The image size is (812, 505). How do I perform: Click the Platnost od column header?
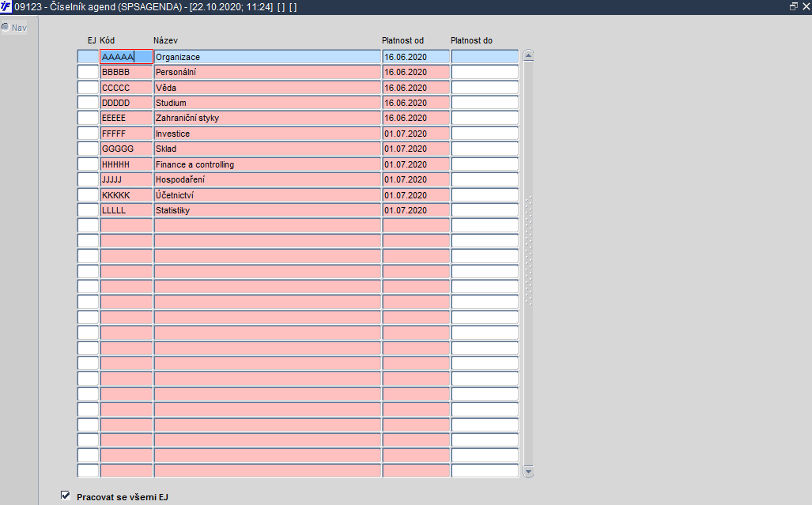click(x=403, y=40)
